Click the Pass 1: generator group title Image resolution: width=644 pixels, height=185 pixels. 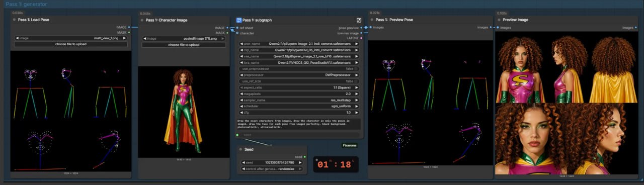[x=26, y=4]
